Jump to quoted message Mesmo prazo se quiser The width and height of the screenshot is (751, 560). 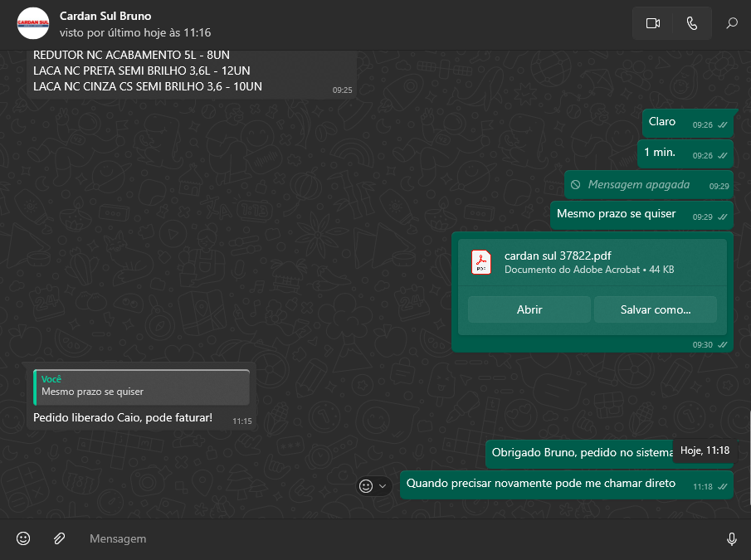click(x=141, y=386)
